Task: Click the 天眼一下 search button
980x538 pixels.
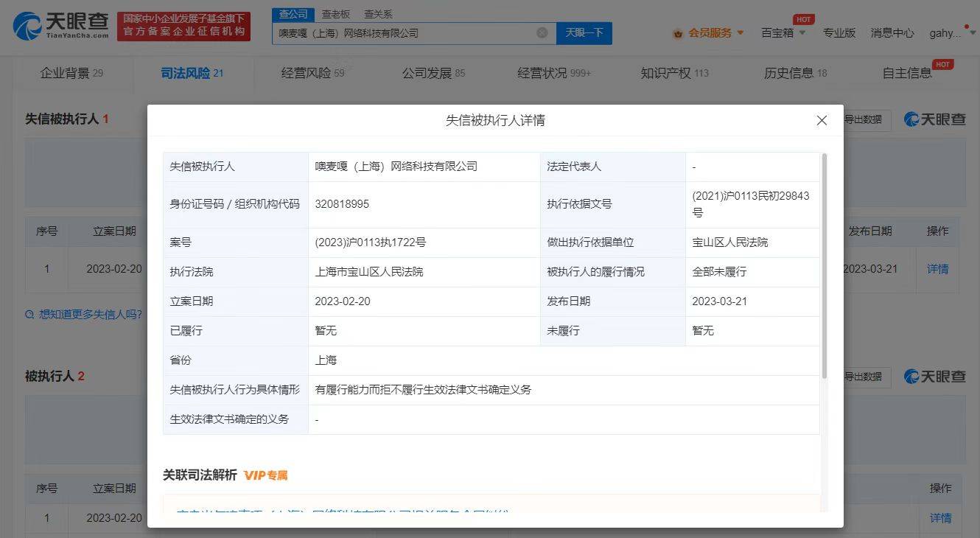Action: click(584, 32)
